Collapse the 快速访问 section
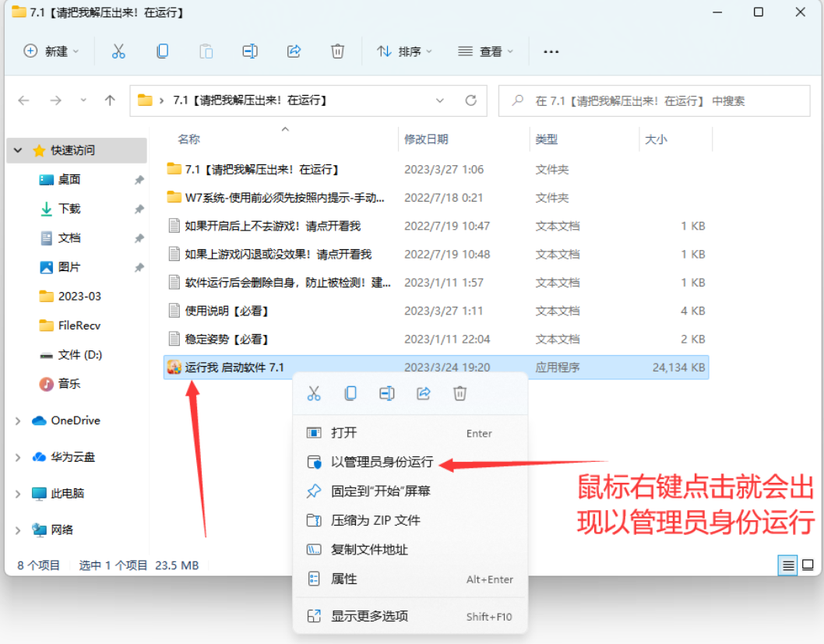Screen dimensions: 824x644 coord(18,150)
